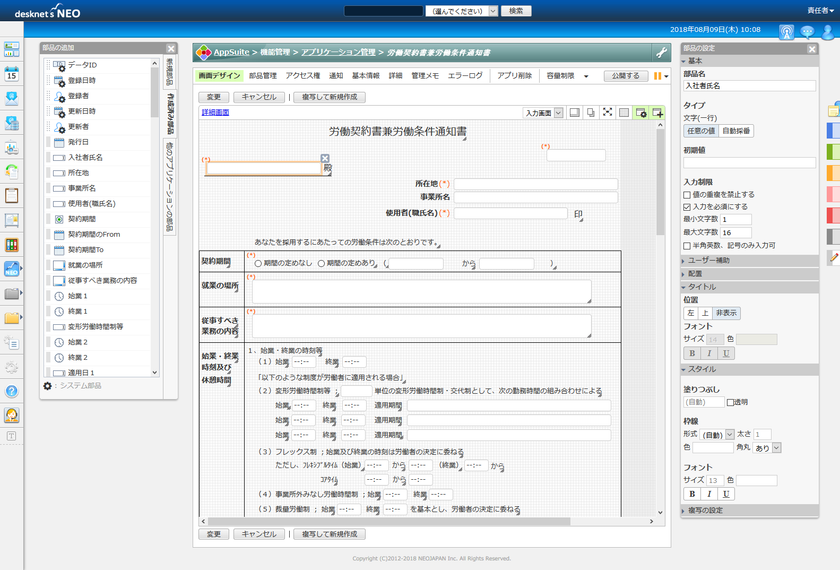
Task: Click the 塗りつぶし color field
Action: pos(702,402)
